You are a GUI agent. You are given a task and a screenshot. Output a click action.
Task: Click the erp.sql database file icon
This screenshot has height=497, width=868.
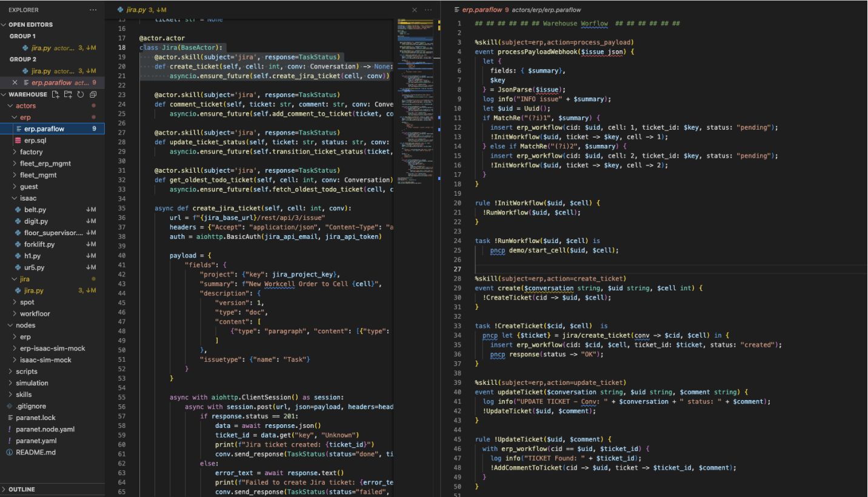(18, 141)
